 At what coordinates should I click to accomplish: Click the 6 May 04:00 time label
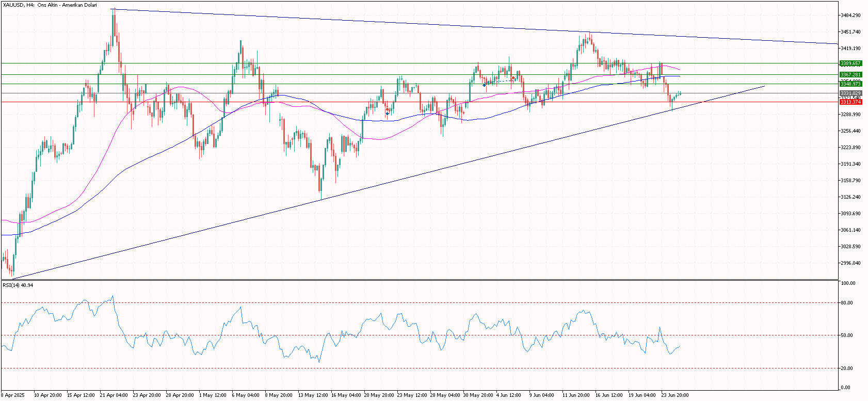[x=246, y=395]
